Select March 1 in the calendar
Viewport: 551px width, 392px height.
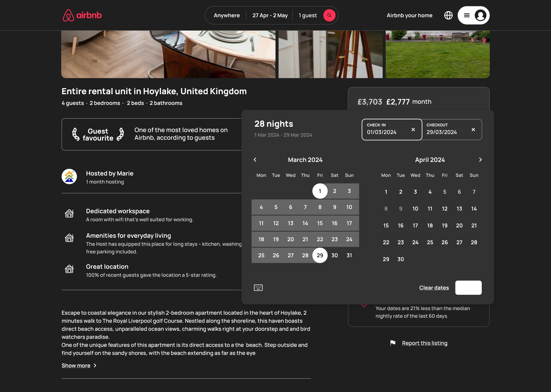[x=320, y=191]
